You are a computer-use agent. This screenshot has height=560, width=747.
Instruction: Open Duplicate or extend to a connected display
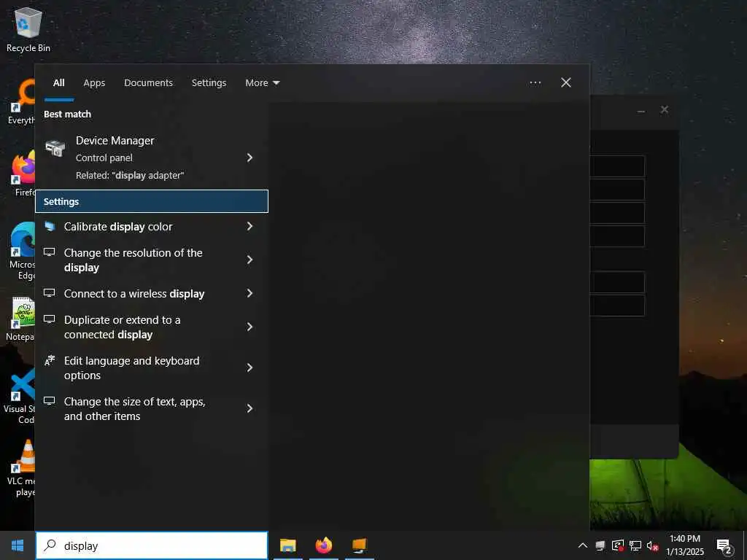(x=152, y=327)
